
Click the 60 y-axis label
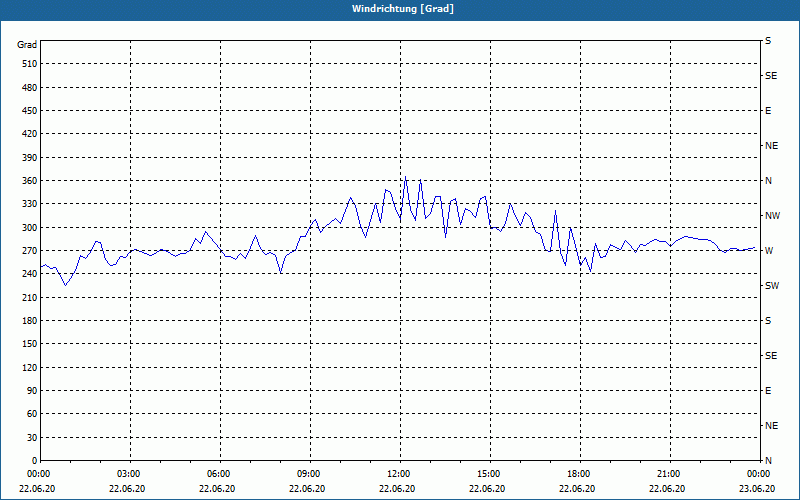click(32, 414)
